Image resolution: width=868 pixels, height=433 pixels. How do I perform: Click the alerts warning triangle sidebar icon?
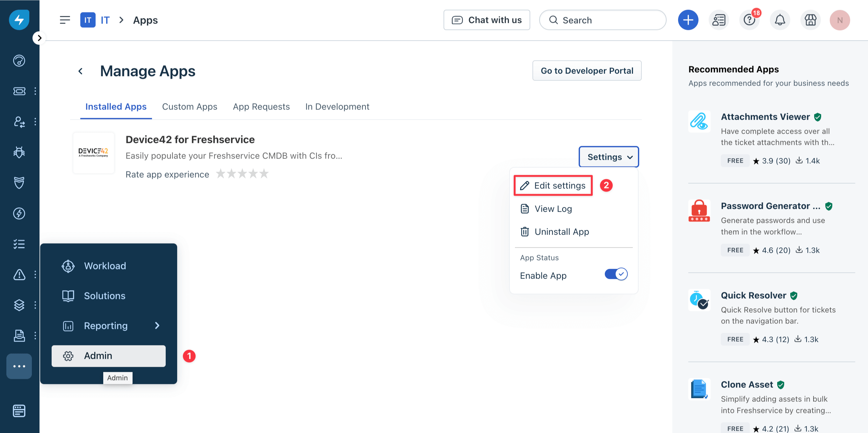coord(19,274)
